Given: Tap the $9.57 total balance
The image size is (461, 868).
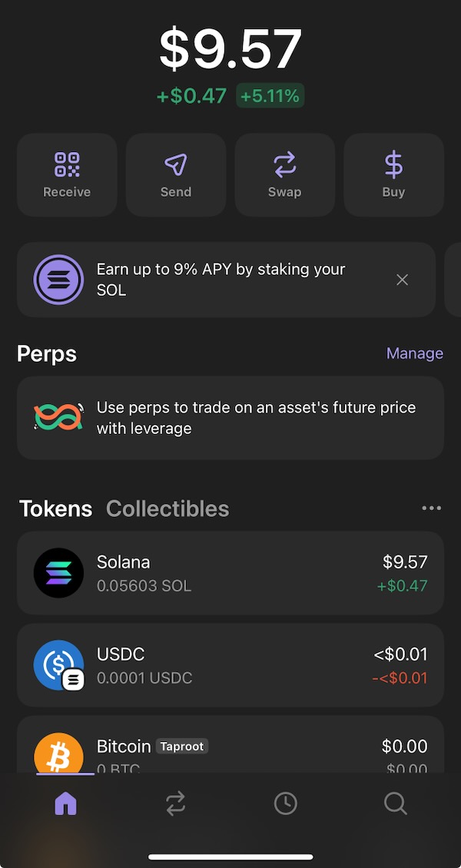Looking at the screenshot, I should 230,49.
